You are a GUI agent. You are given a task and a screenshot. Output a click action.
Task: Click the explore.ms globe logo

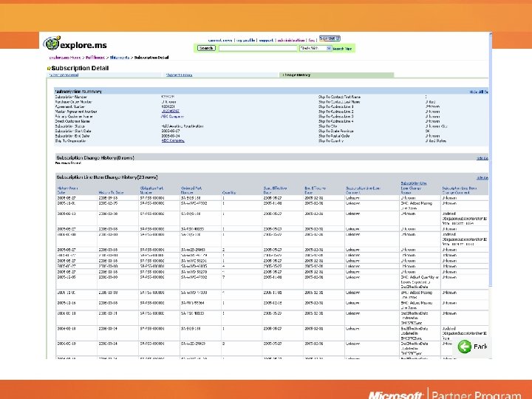click(52, 43)
